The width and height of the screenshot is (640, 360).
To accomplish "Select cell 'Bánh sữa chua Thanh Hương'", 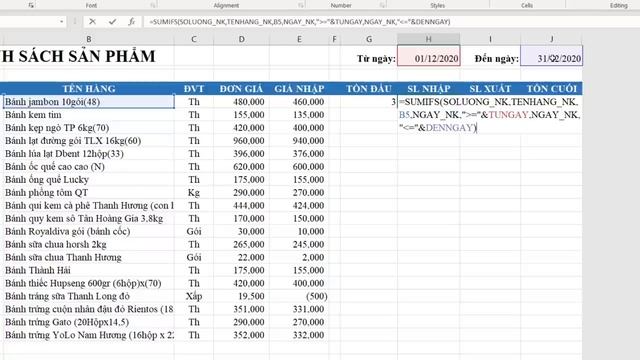I will 89,258.
